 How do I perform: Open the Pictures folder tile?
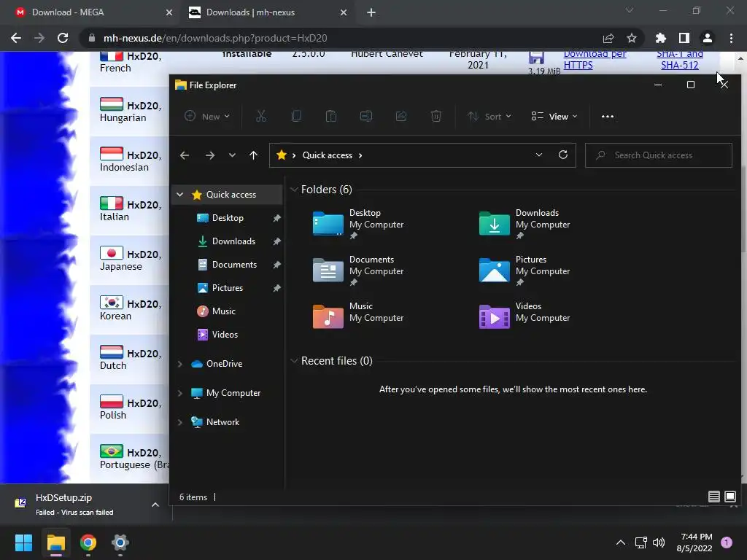(525, 270)
